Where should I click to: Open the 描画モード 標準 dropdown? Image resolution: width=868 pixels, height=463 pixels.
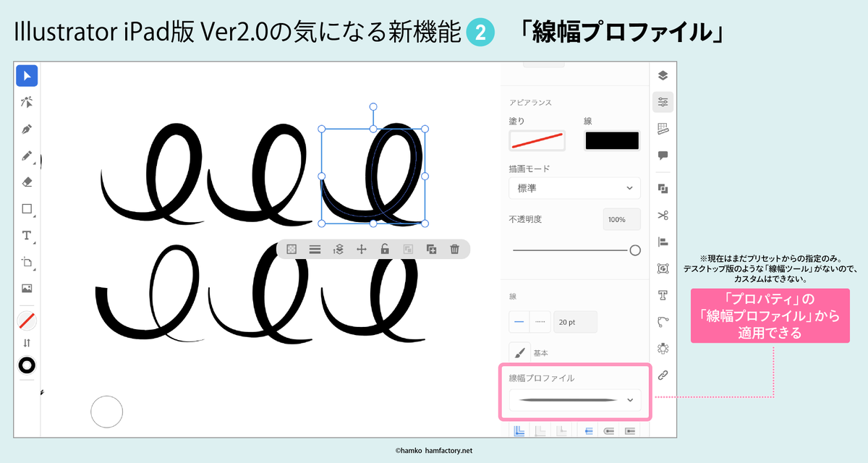[575, 188]
